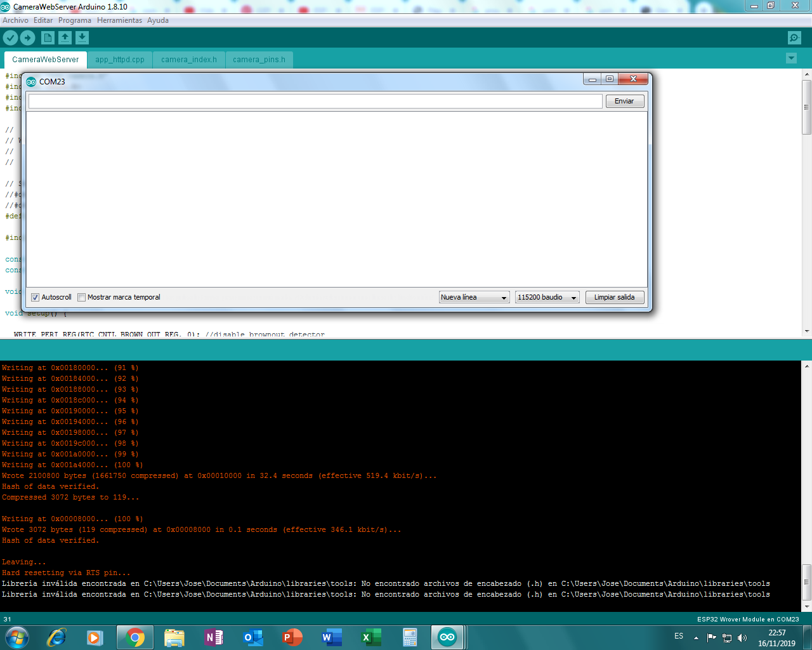Click the serial message input field
Screen dimensions: 812x650
(x=315, y=101)
